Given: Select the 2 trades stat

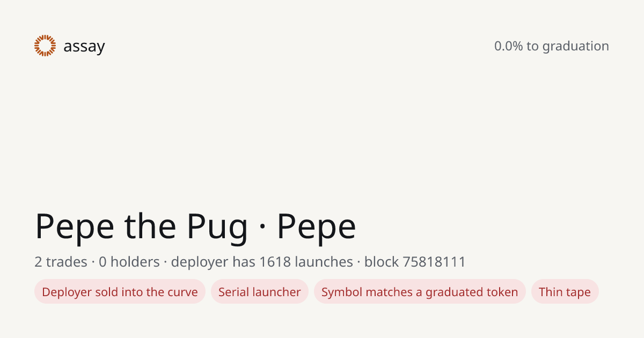Looking at the screenshot, I should pyautogui.click(x=61, y=262).
